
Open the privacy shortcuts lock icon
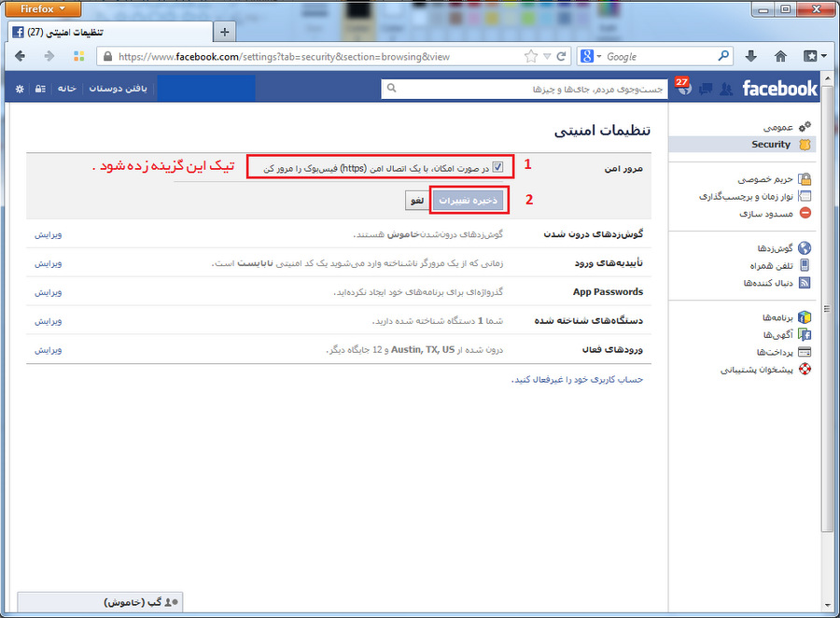click(40, 89)
